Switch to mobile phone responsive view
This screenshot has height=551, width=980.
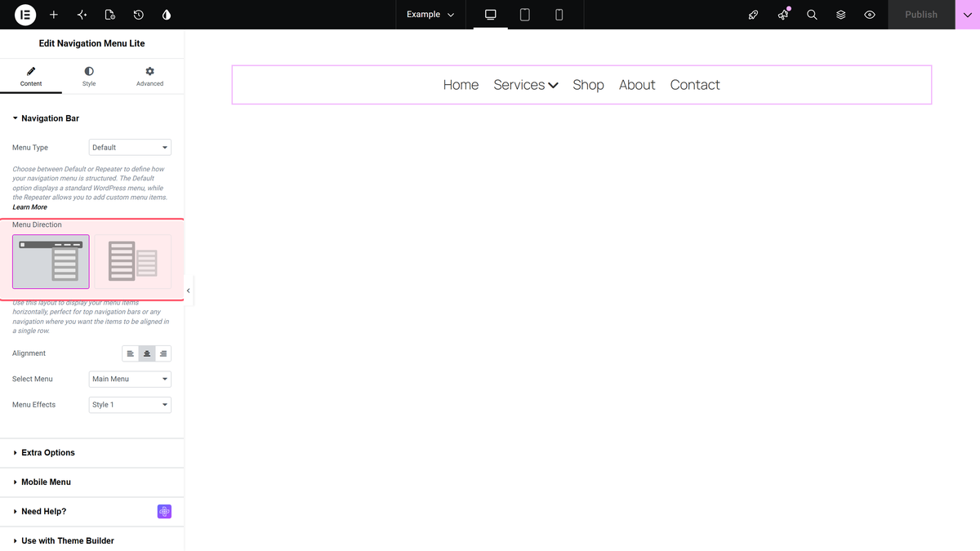point(559,15)
